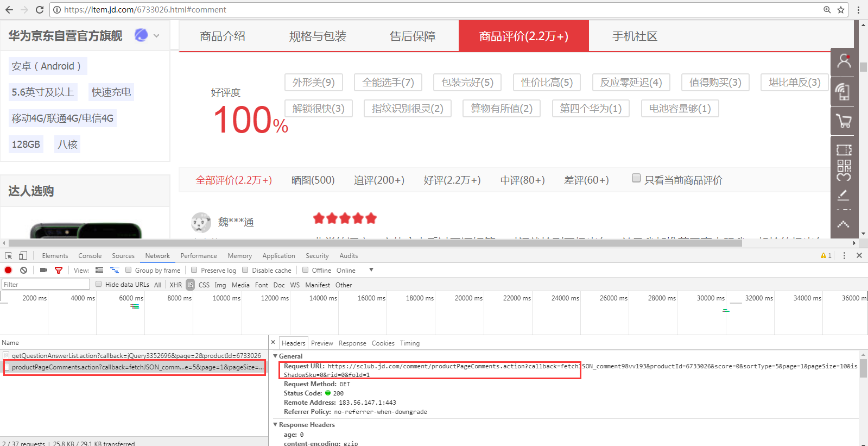
Task: Toggle the network overview waterfall icon
Action: 115,270
